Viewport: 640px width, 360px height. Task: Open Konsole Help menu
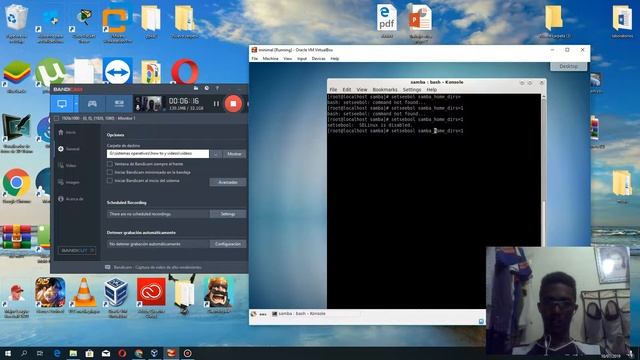point(431,89)
